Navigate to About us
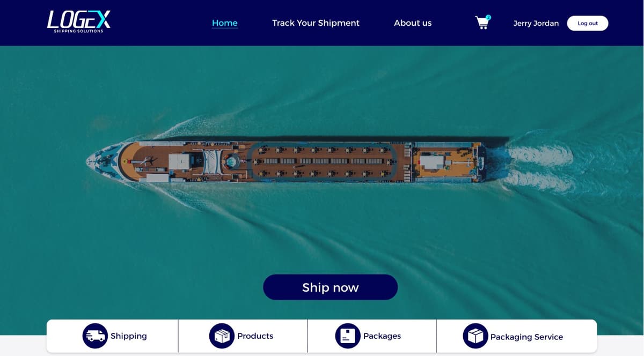The image size is (644, 356). [413, 23]
